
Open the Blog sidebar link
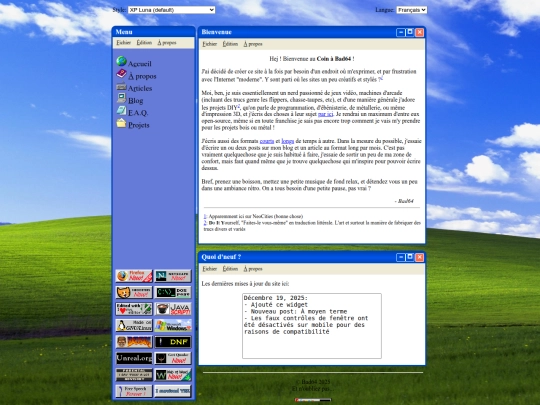(x=135, y=101)
